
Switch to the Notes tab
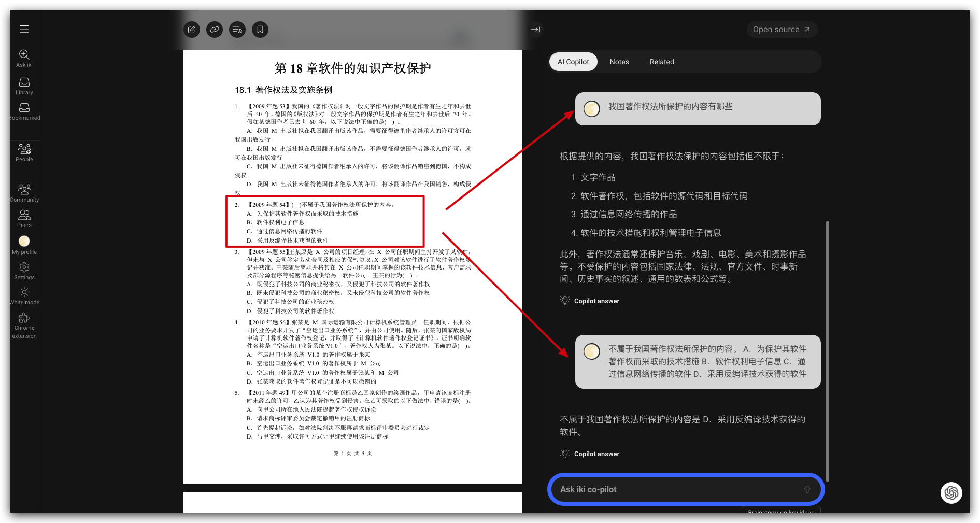coord(619,62)
